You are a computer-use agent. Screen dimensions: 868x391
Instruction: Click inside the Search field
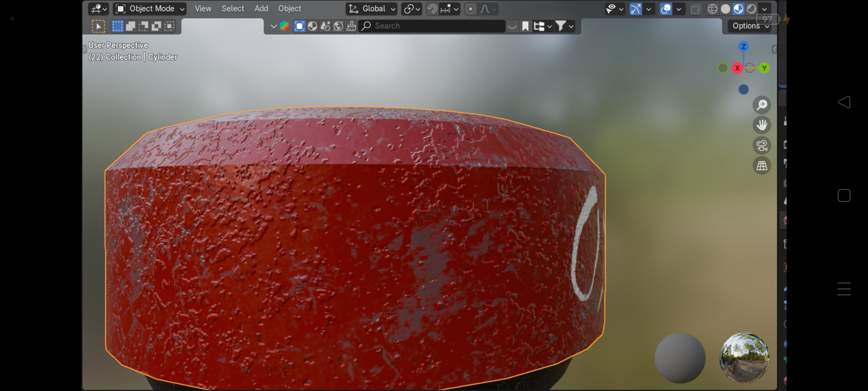[x=430, y=26]
